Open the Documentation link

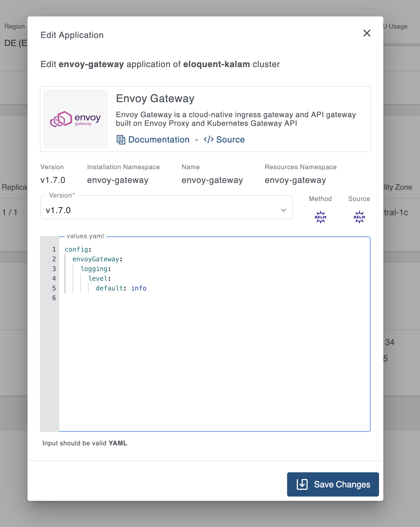pos(153,140)
